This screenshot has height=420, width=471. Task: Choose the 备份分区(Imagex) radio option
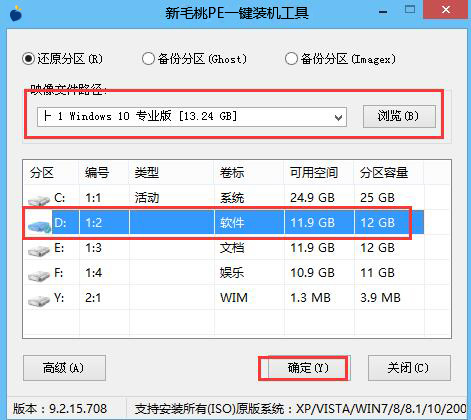(x=340, y=59)
